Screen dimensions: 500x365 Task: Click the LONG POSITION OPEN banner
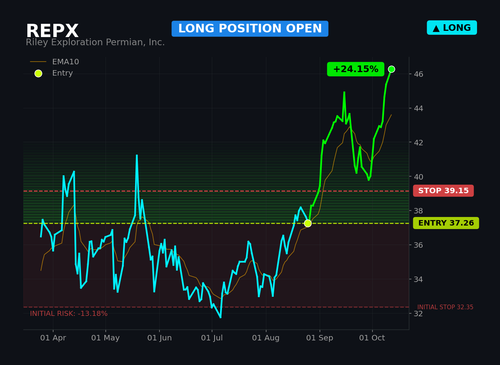250,29
